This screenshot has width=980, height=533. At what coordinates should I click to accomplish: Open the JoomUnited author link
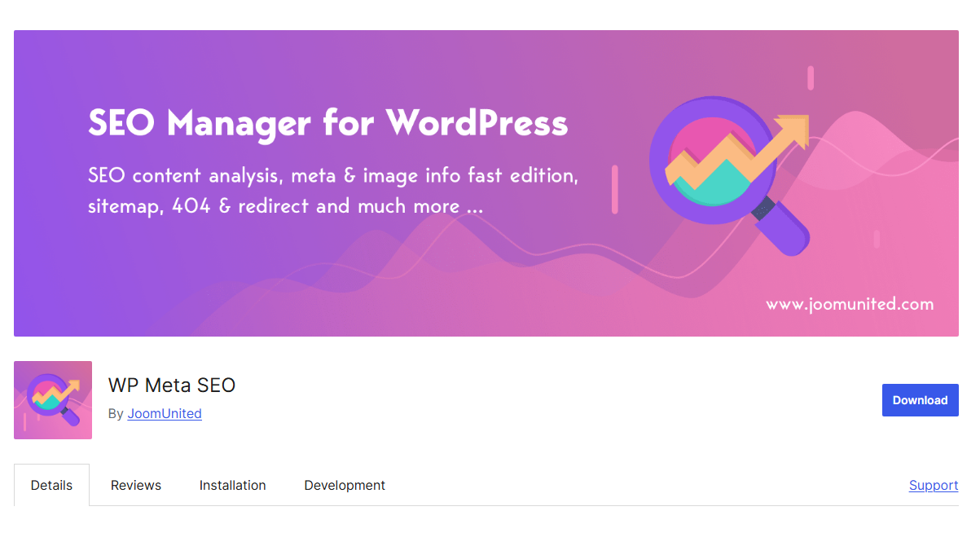(x=165, y=413)
